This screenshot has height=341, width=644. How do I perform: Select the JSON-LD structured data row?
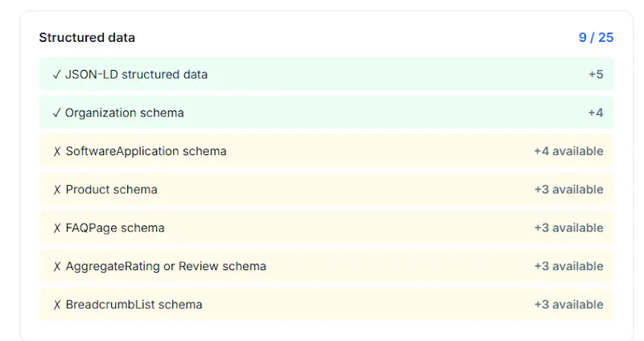327,74
